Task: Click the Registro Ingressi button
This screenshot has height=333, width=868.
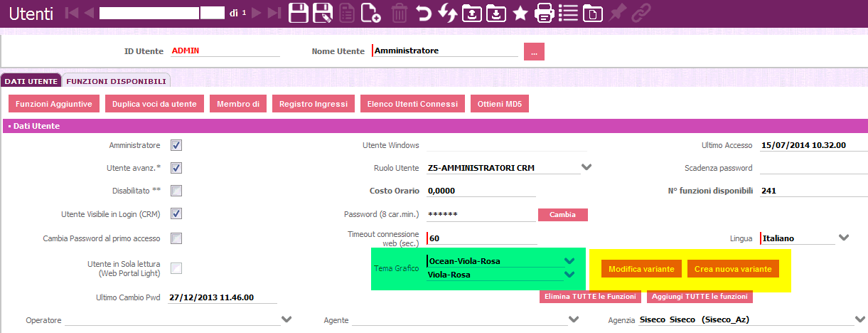Action: point(313,104)
